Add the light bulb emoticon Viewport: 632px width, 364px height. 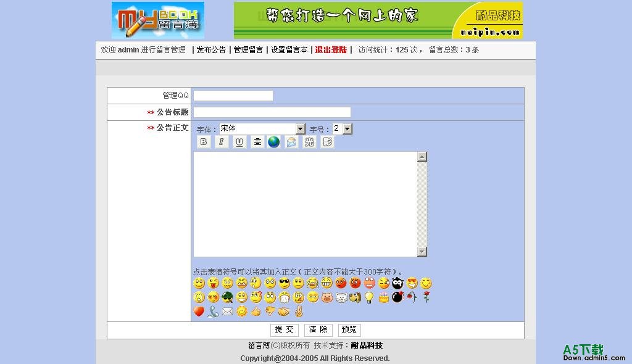pos(369,297)
